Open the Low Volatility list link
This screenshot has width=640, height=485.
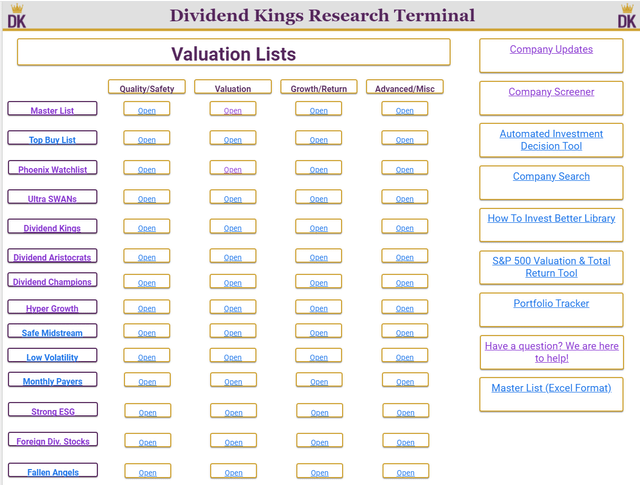coord(52,356)
